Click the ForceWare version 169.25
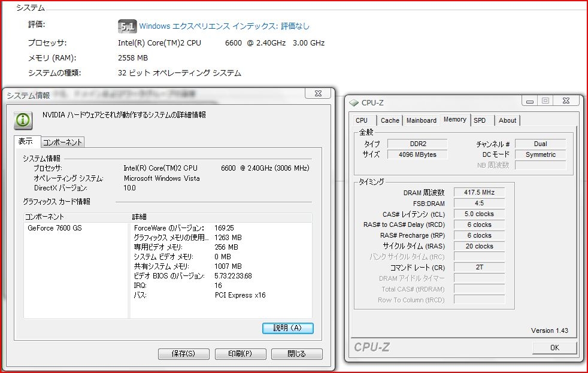Image resolution: width=588 pixels, height=373 pixels. click(x=225, y=228)
